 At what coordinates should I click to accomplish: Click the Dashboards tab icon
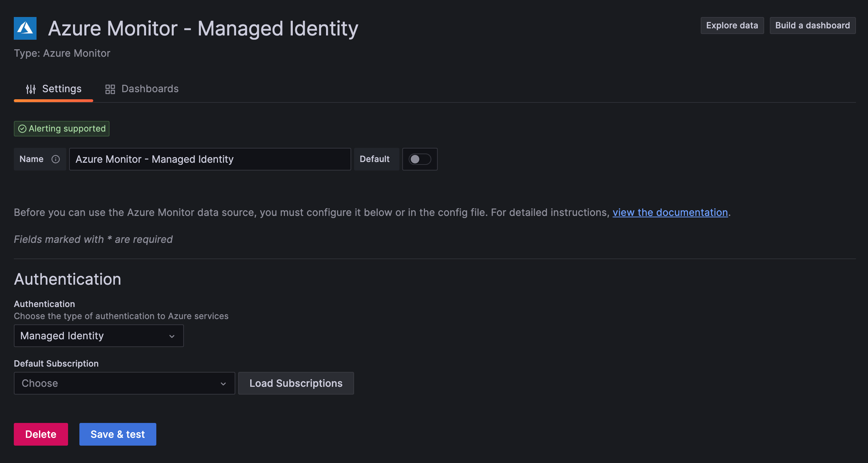click(110, 89)
